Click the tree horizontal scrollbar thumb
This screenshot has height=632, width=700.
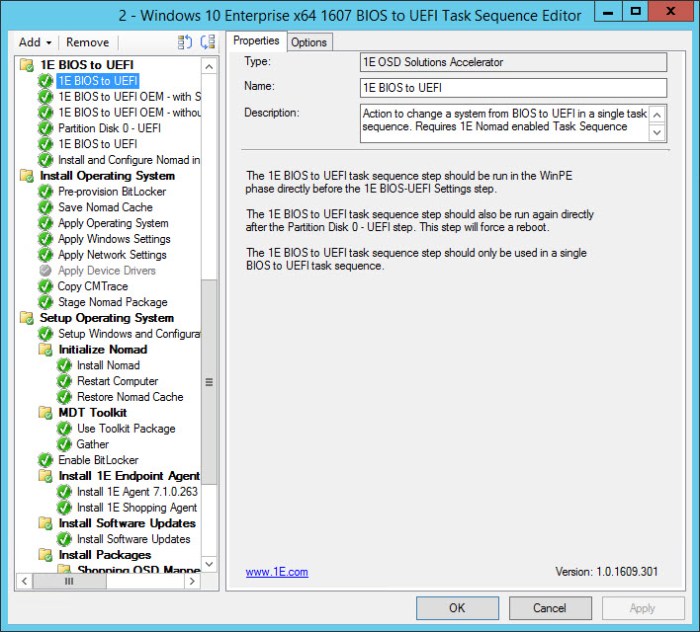tap(69, 581)
